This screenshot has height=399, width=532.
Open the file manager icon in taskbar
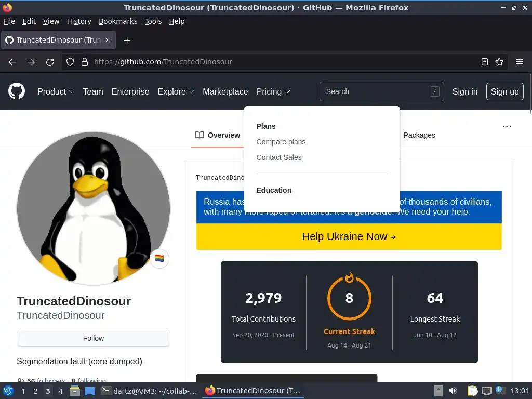point(75,391)
